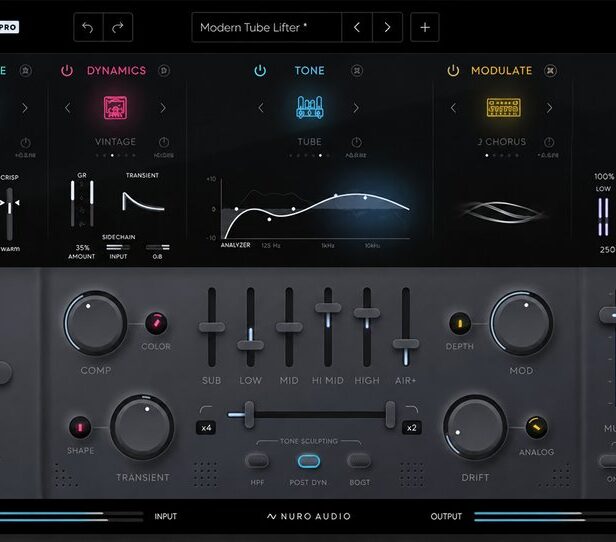Switch Modulate to previous type with left arrow
The image size is (616, 542).
453,108
